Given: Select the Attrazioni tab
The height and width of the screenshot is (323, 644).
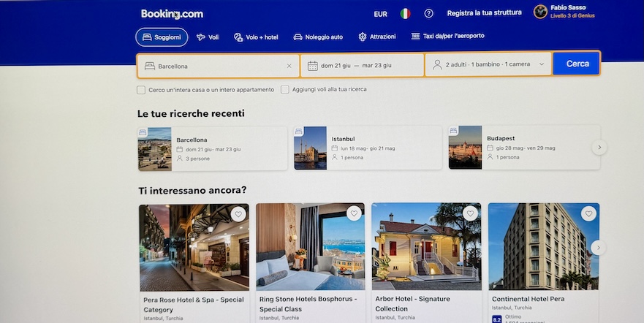Looking at the screenshot, I should 377,37.
